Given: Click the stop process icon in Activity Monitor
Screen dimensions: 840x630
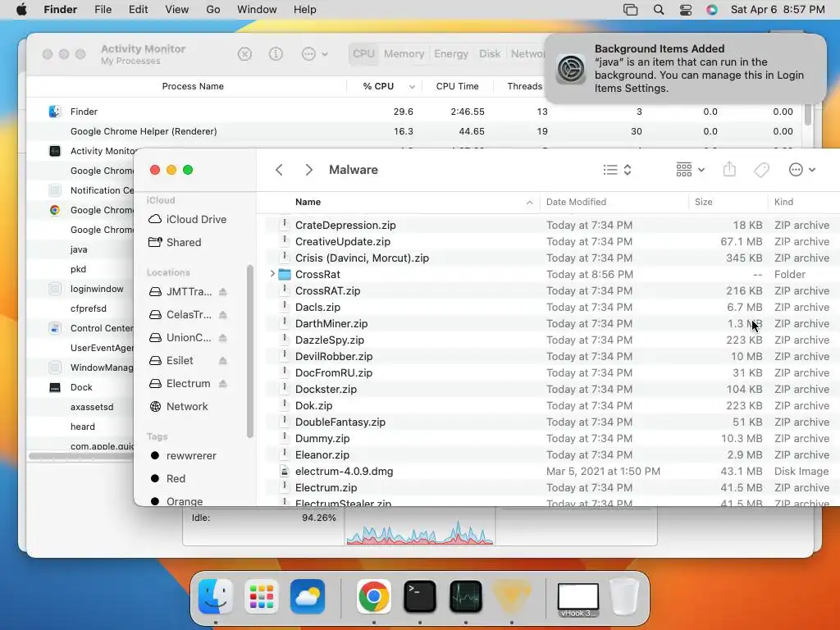Looking at the screenshot, I should click(244, 54).
